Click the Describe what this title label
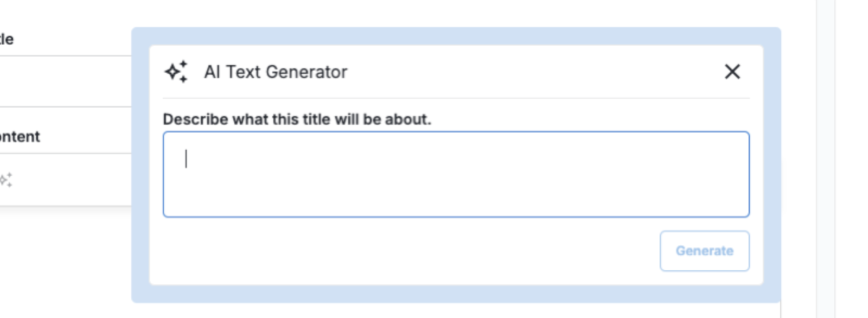Screen dimensions: 868x318 (x=297, y=119)
